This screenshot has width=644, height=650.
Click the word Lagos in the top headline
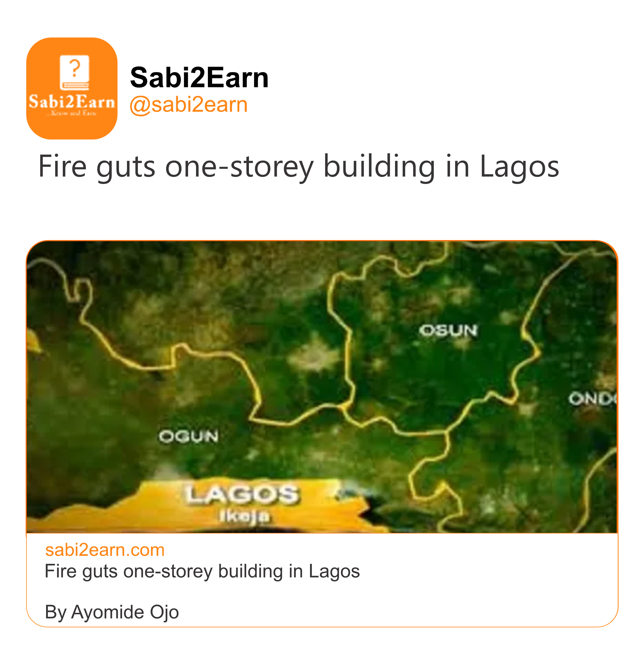tap(519, 166)
